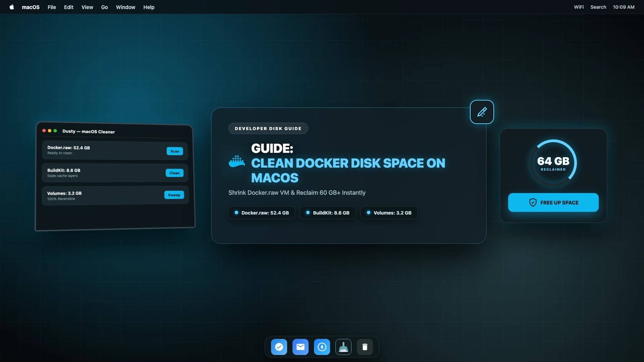
Task: Select the Volumes: 3.2 GB row in the Dusty window
Action: click(115, 195)
